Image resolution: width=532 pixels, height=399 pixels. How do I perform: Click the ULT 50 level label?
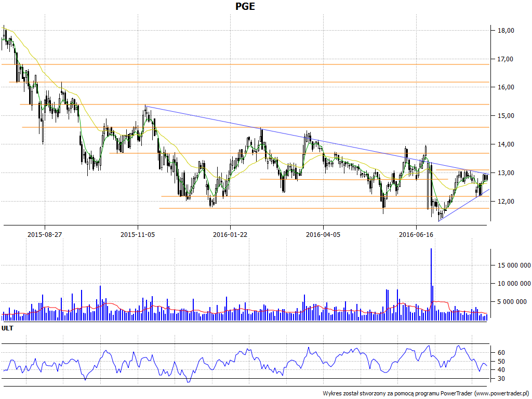(x=501, y=362)
